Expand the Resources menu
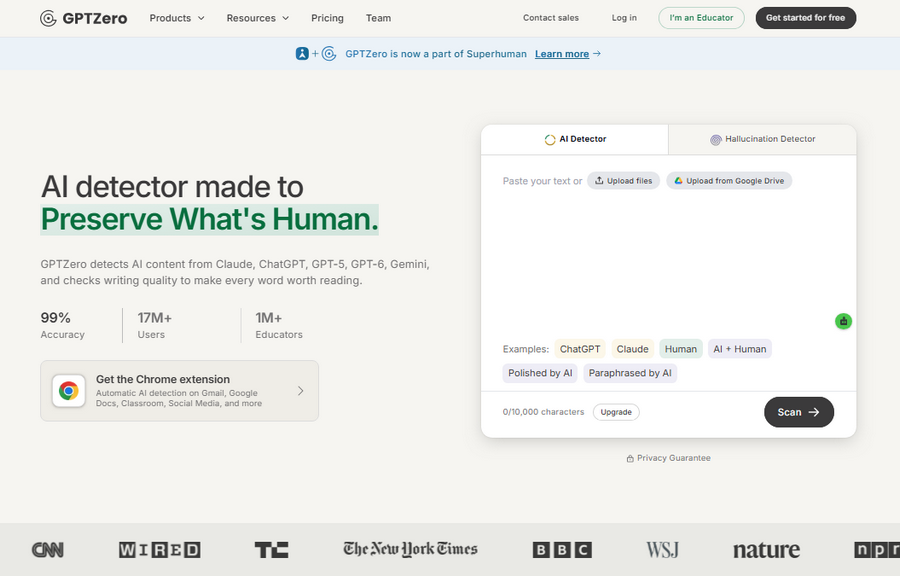This screenshot has width=900, height=576. (x=258, y=18)
